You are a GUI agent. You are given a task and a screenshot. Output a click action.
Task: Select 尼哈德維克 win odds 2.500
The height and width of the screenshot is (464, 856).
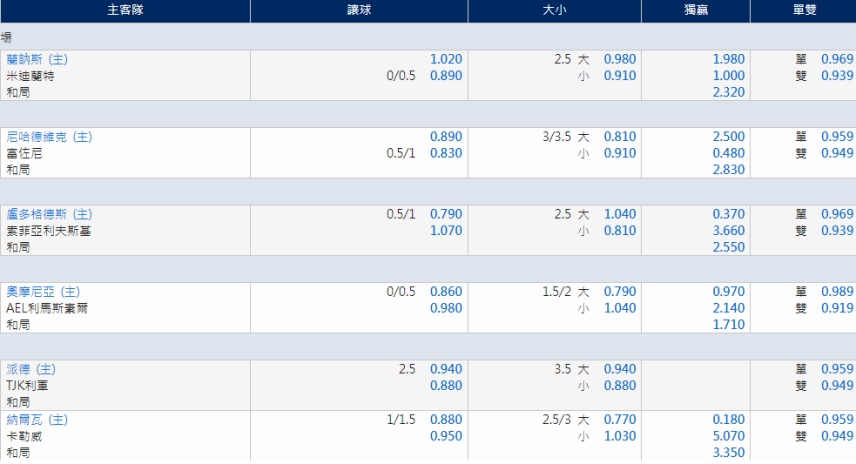point(729,137)
